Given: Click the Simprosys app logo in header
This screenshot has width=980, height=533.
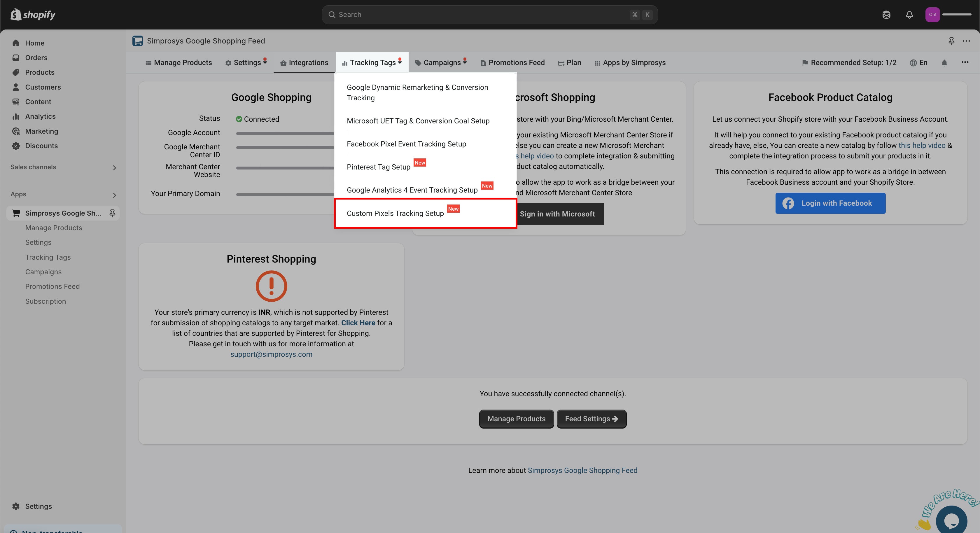Looking at the screenshot, I should click(x=137, y=41).
